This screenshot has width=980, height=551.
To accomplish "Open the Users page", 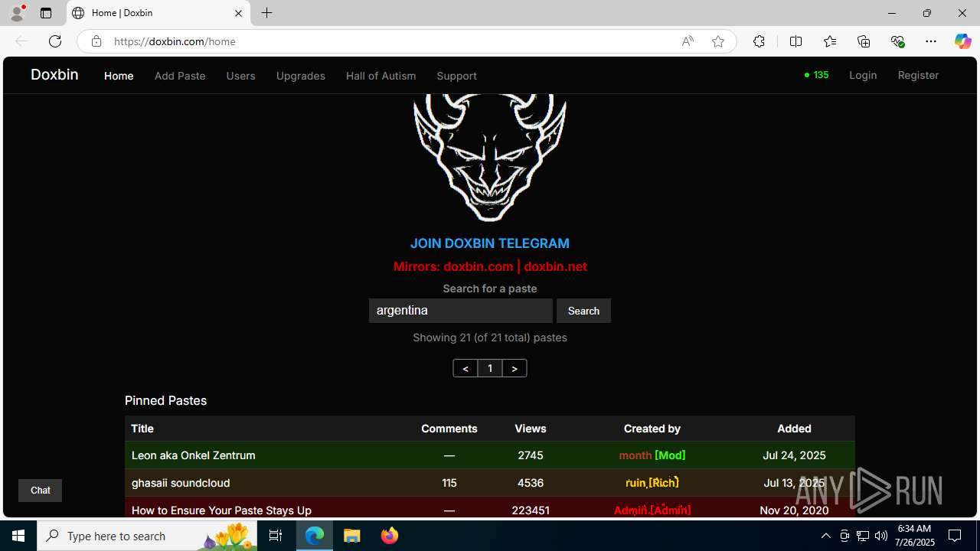I will [240, 76].
